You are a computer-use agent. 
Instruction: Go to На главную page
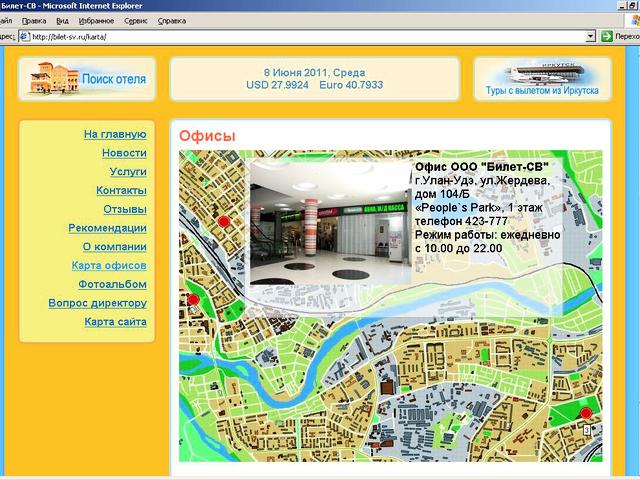[115, 134]
